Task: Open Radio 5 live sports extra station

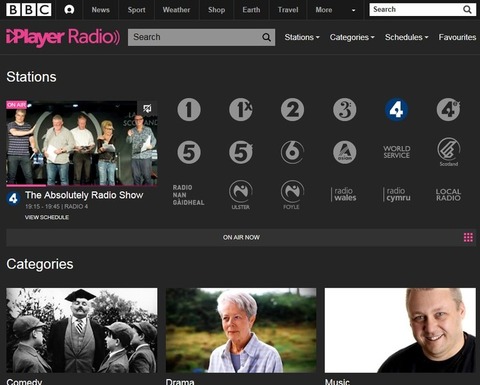Action: tap(241, 153)
